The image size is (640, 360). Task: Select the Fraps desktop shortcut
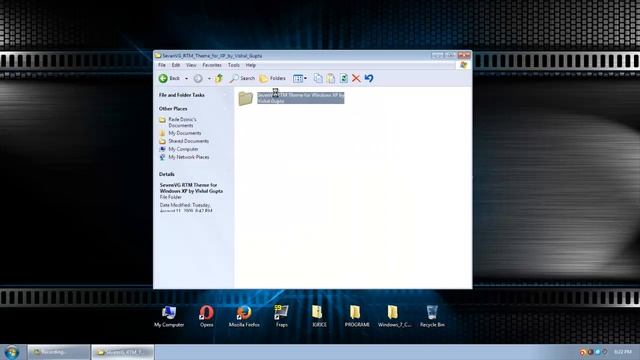coord(282,316)
